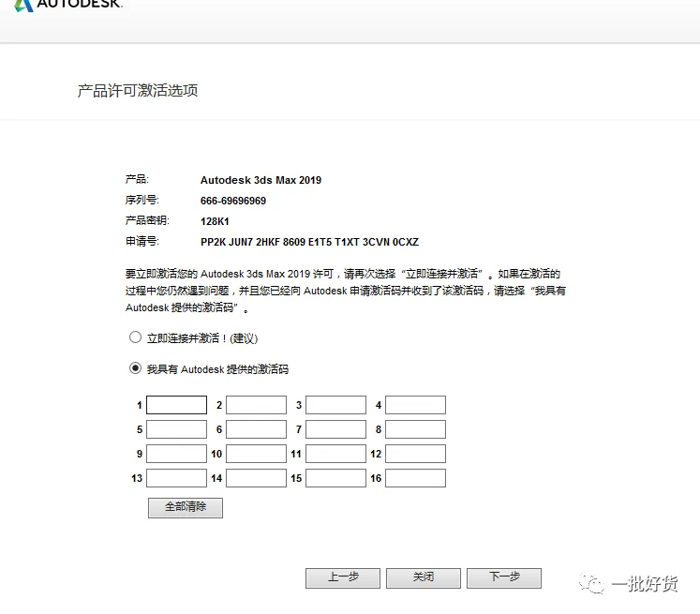Screen dimensions: 700x614
Task: Select "我具有 Autodesk 提供的激活码" radio button
Action: click(135, 368)
